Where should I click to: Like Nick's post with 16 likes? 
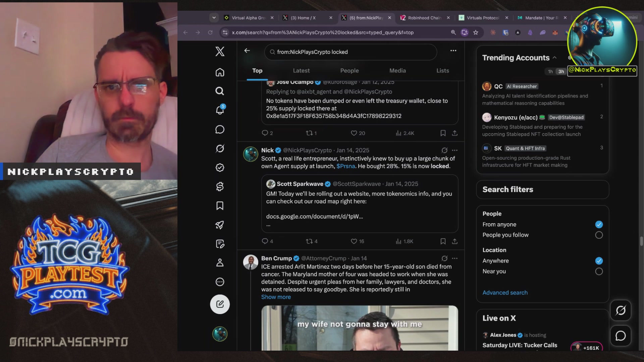click(x=357, y=241)
